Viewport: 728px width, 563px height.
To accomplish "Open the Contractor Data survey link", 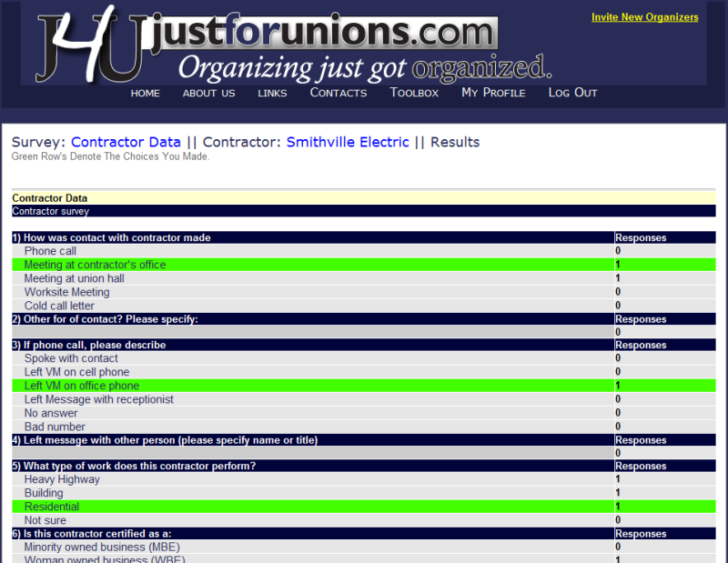I will (126, 142).
